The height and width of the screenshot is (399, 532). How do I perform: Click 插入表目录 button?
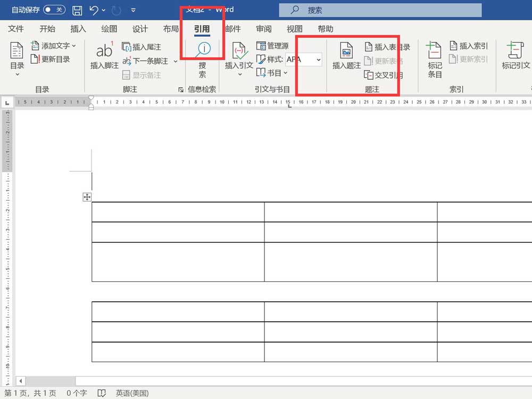(x=387, y=47)
